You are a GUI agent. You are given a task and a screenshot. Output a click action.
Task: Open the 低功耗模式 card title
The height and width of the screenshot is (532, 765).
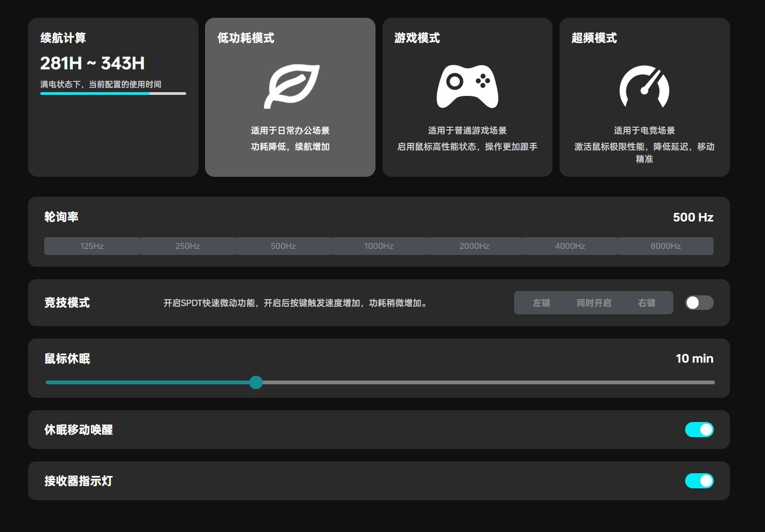point(245,38)
